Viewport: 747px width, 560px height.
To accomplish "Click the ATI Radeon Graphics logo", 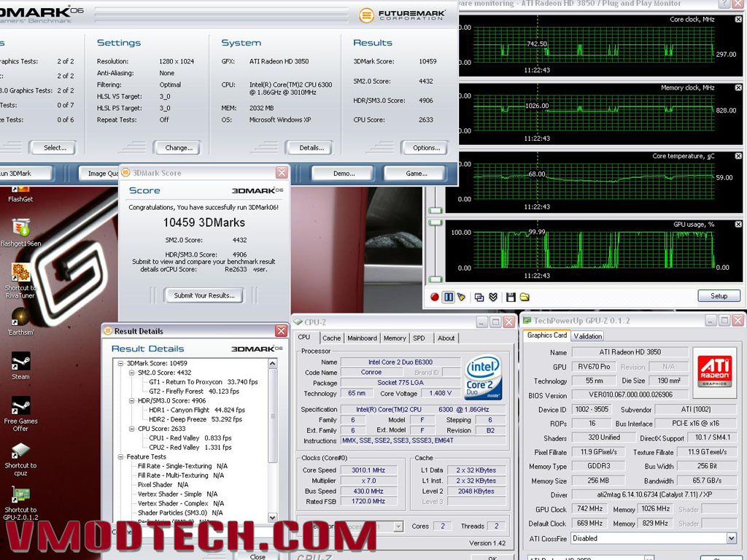I will tap(715, 372).
